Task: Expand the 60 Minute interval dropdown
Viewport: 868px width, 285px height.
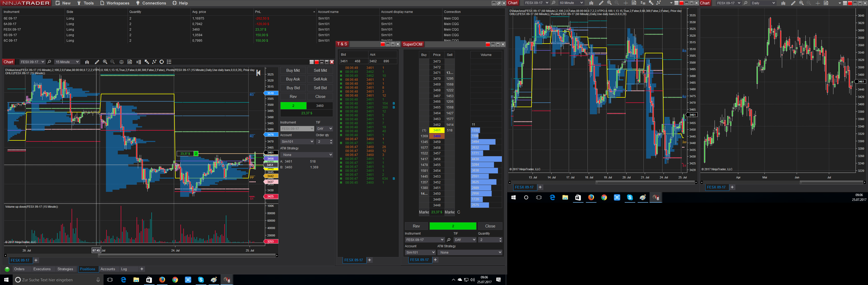Action: click(571, 3)
